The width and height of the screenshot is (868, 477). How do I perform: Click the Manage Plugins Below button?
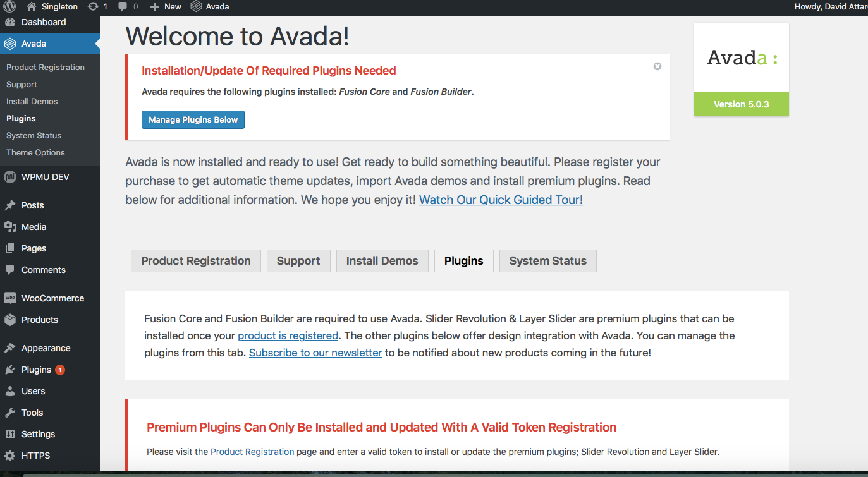(x=193, y=119)
